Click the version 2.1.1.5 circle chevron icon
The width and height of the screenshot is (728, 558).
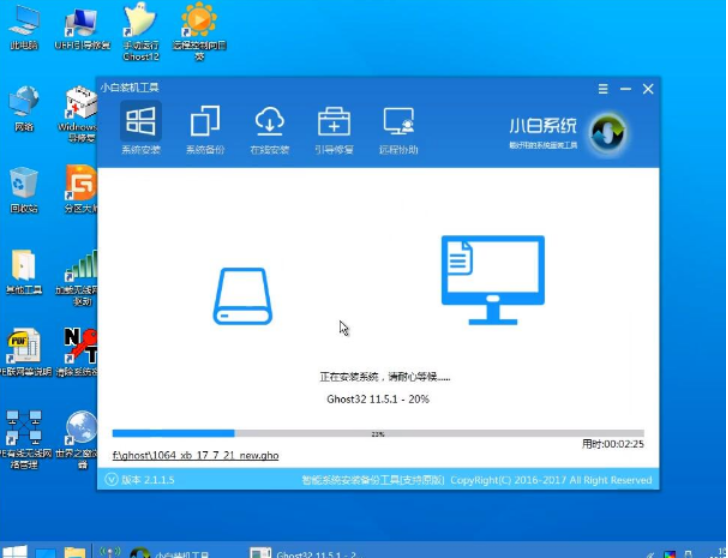[111, 479]
